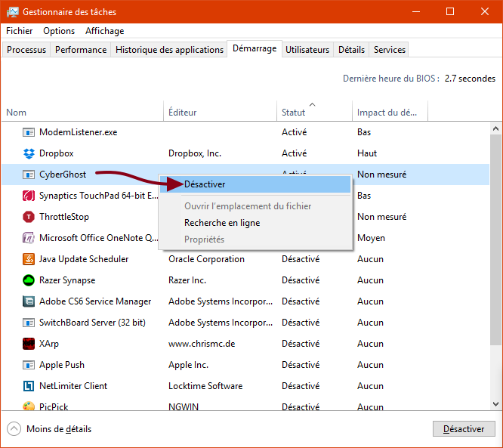Click the PicPick palette icon

point(29,406)
